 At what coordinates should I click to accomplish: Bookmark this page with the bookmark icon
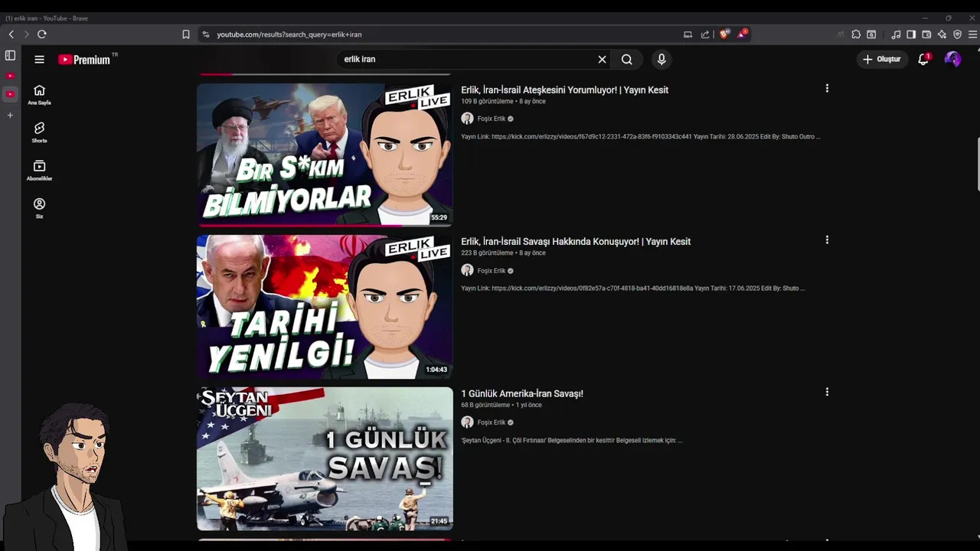coord(185,34)
